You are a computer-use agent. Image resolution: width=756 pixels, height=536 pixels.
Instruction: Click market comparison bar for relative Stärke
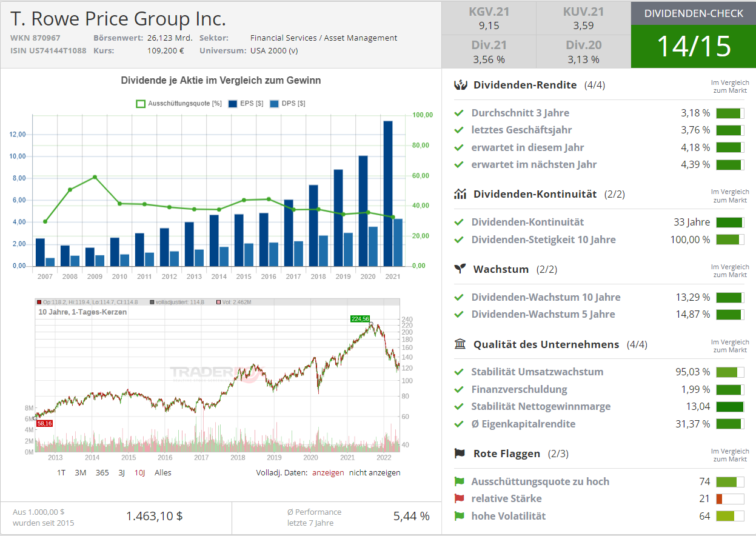tap(730, 498)
